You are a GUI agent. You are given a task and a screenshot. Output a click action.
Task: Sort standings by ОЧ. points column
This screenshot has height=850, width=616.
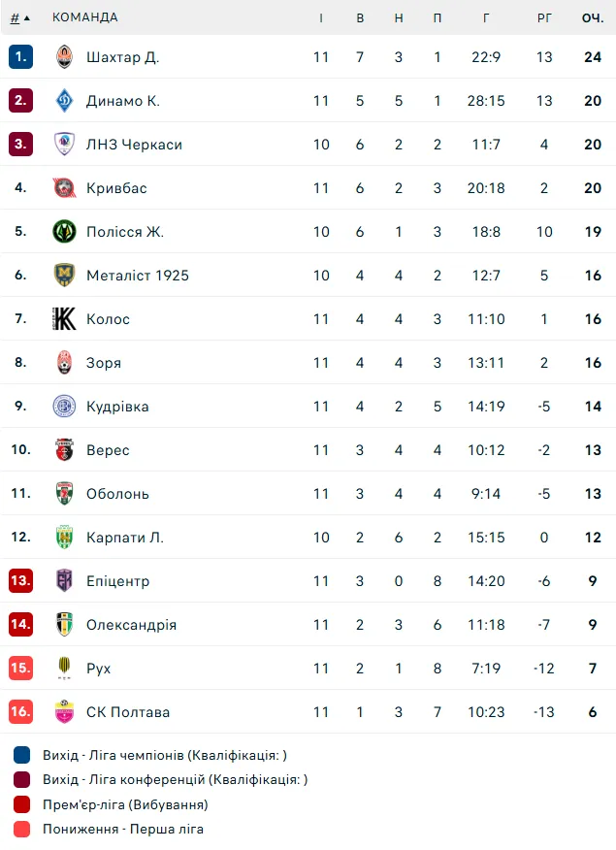[593, 17]
